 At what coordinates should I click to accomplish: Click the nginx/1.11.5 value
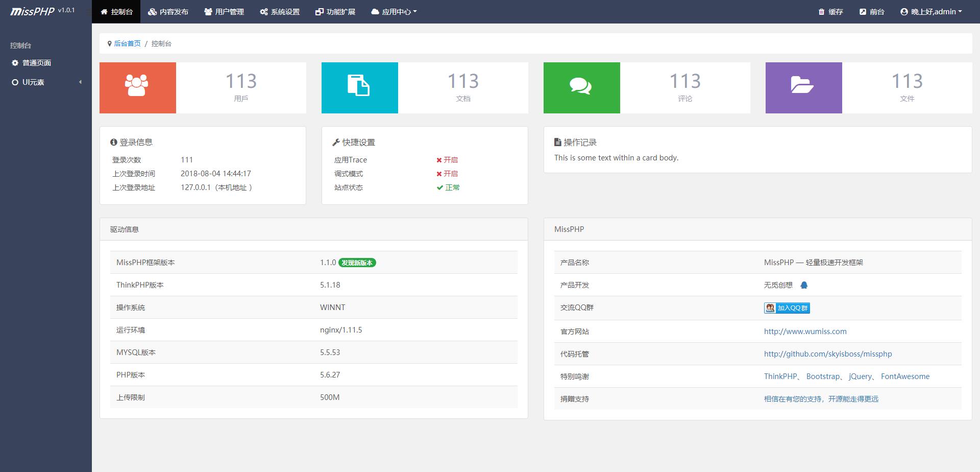341,330
